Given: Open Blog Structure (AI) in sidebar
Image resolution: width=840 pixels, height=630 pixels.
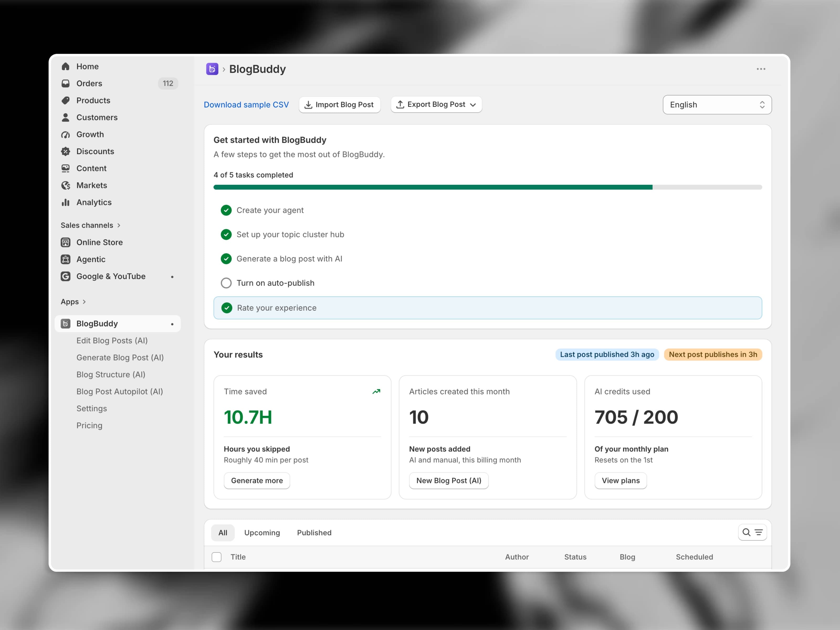Looking at the screenshot, I should tap(111, 374).
